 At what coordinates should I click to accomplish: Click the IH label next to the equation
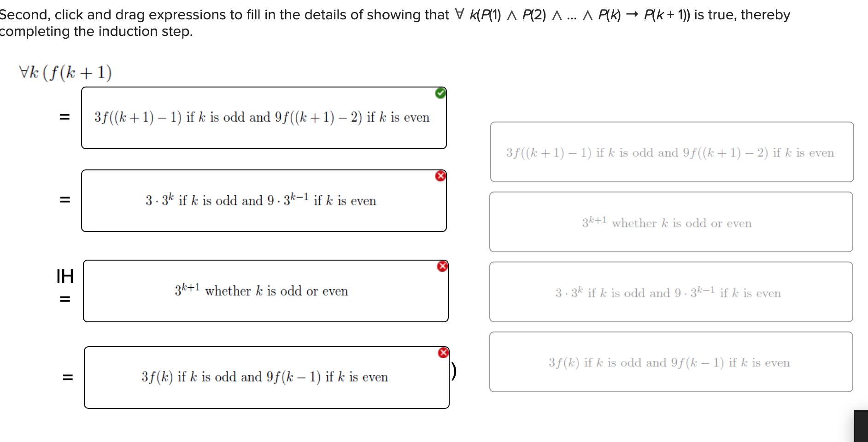(65, 276)
